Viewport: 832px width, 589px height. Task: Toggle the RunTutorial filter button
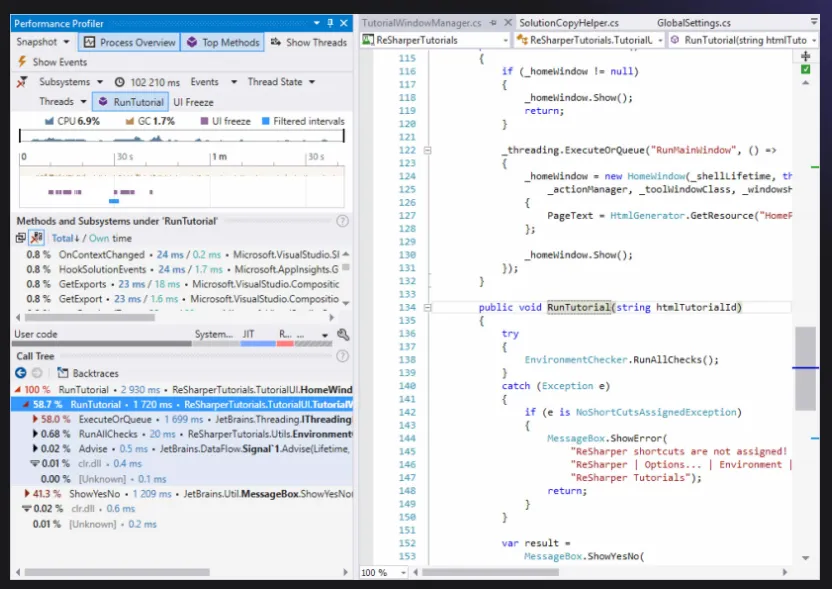point(131,102)
